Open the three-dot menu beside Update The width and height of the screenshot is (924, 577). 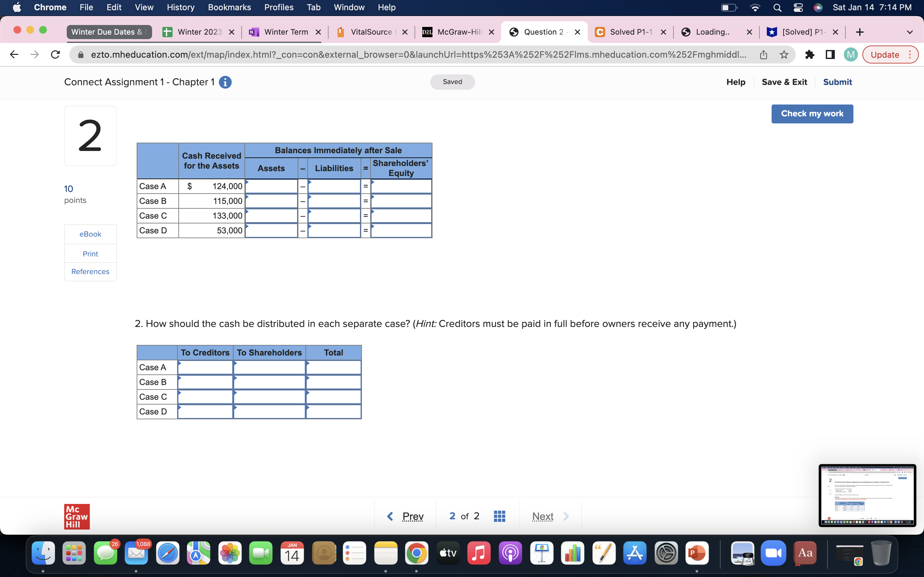click(x=910, y=54)
